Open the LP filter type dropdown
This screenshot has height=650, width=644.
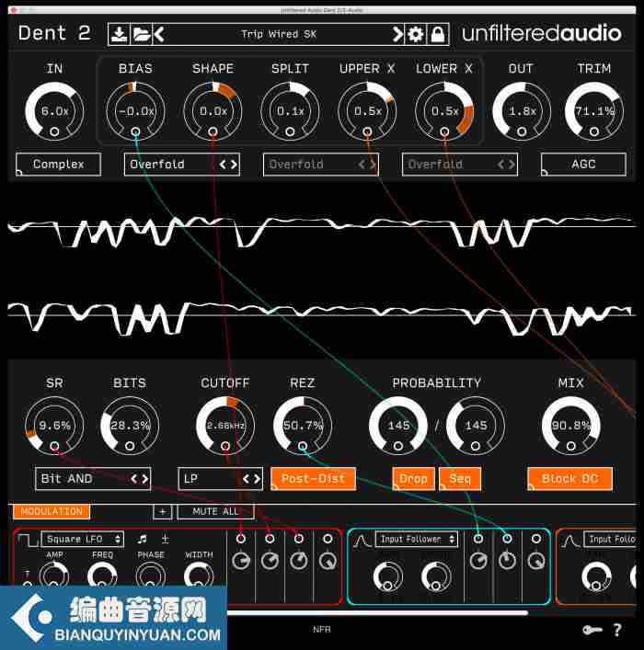tap(220, 479)
